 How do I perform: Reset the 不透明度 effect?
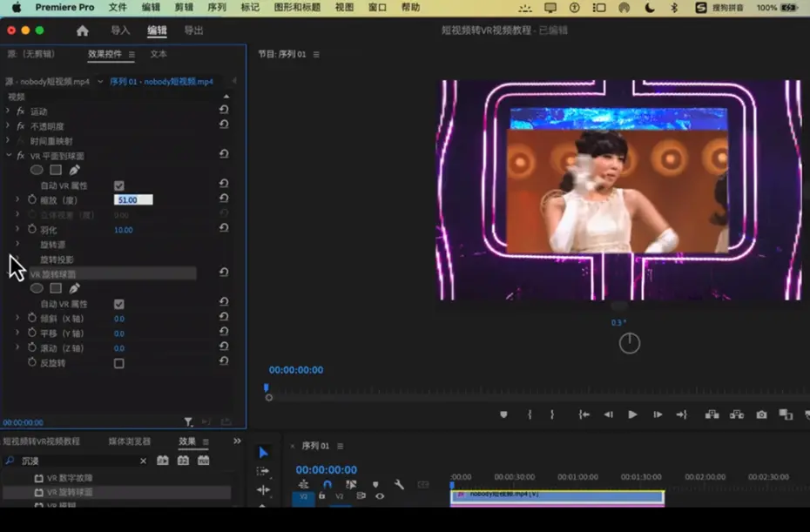pyautogui.click(x=224, y=125)
